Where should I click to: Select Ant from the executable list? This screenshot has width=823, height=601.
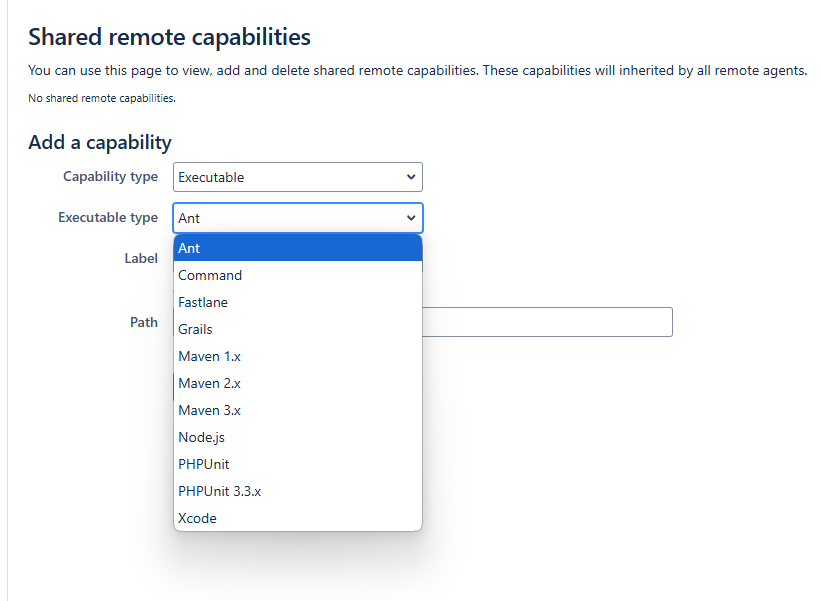pyautogui.click(x=298, y=248)
